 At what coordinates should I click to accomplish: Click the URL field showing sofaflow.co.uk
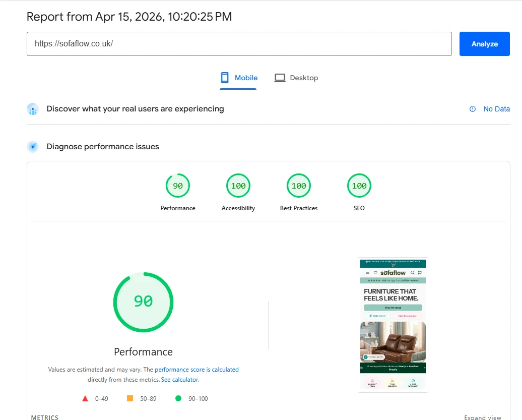[x=239, y=44]
